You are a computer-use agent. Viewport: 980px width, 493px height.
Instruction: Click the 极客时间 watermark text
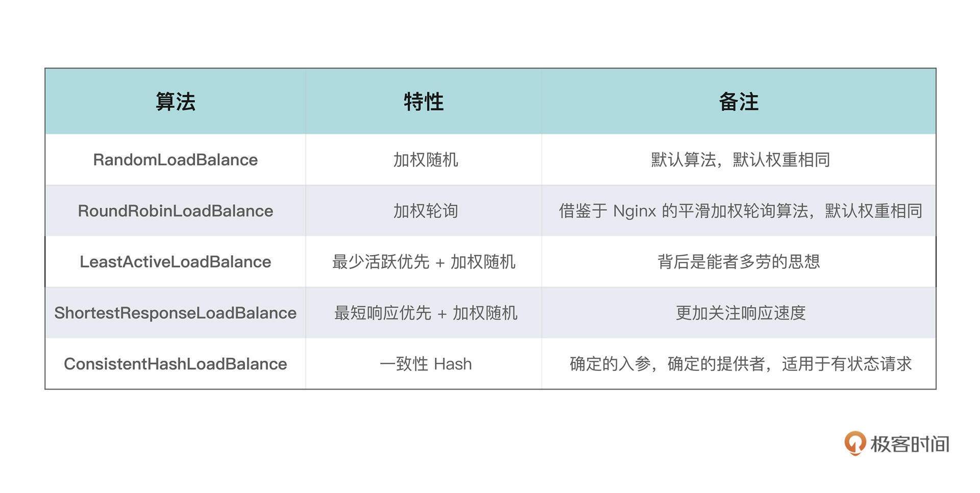910,444
